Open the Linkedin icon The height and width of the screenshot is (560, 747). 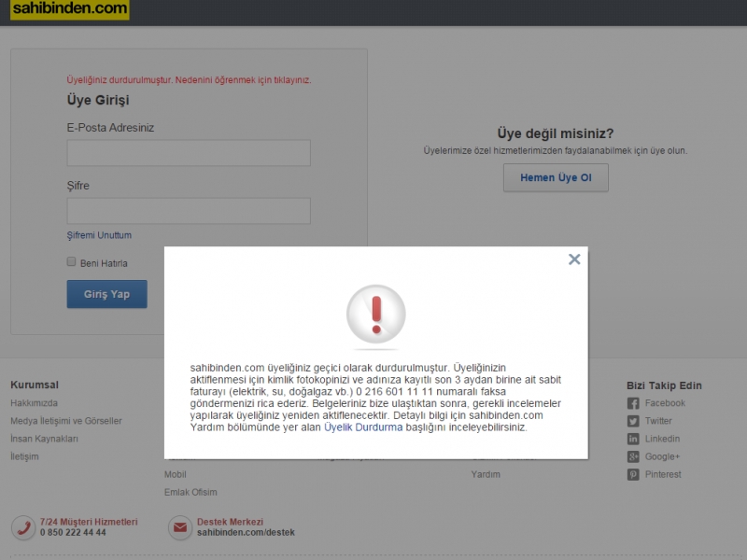click(633, 439)
